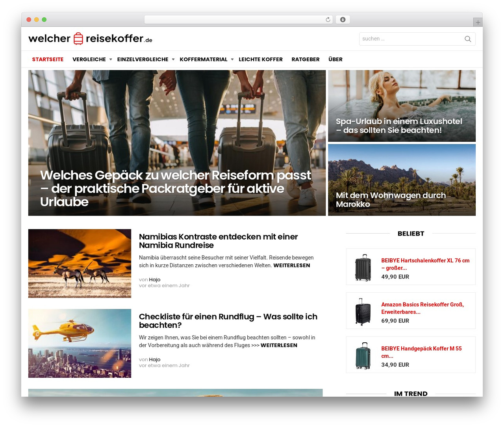Click author Hajo under Rundflug article
Viewport: 504px width, 427px height.
click(155, 360)
